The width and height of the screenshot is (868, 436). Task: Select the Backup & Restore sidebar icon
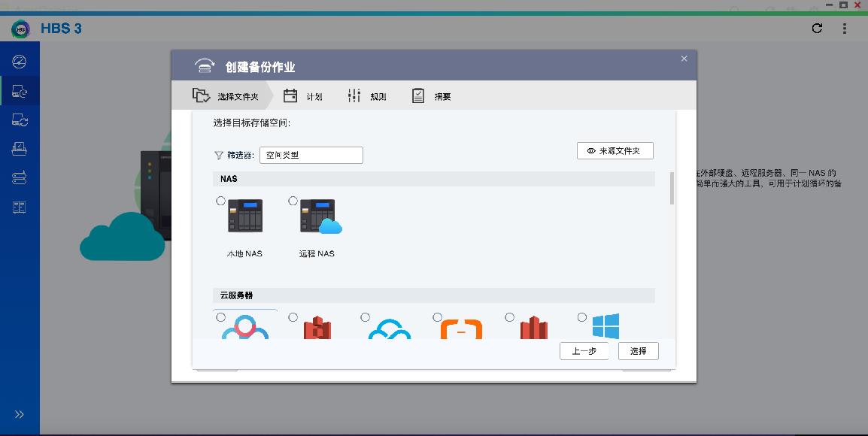tap(19, 90)
